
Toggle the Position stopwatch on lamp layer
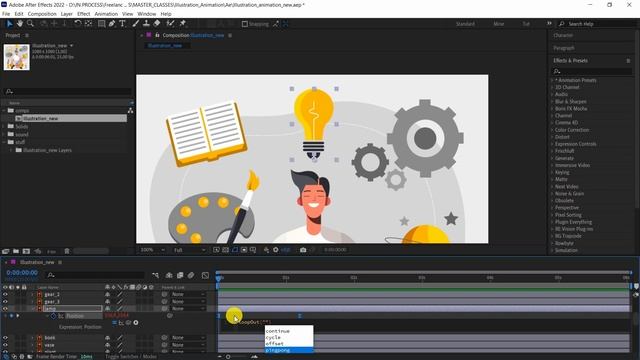tap(53, 316)
